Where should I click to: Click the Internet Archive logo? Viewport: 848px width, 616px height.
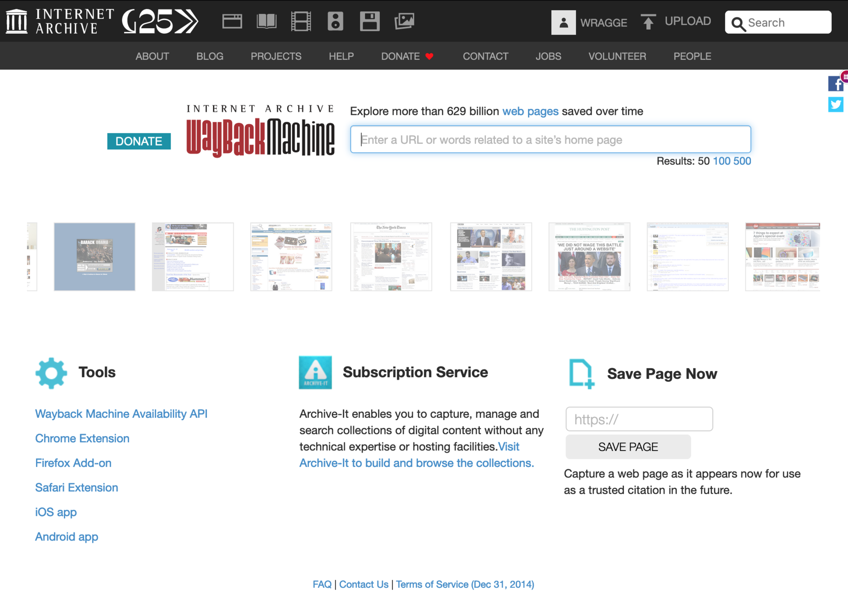60,21
